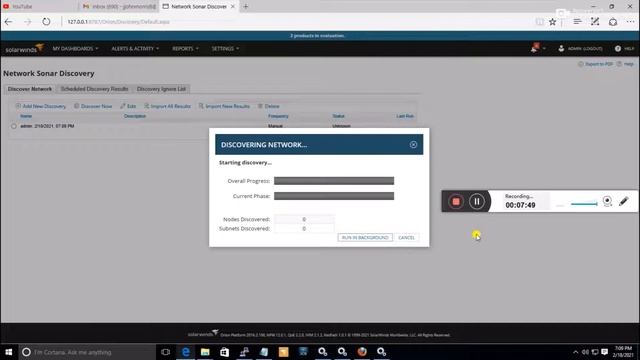
Task: Stop the screen recording
Action: [x=456, y=201]
